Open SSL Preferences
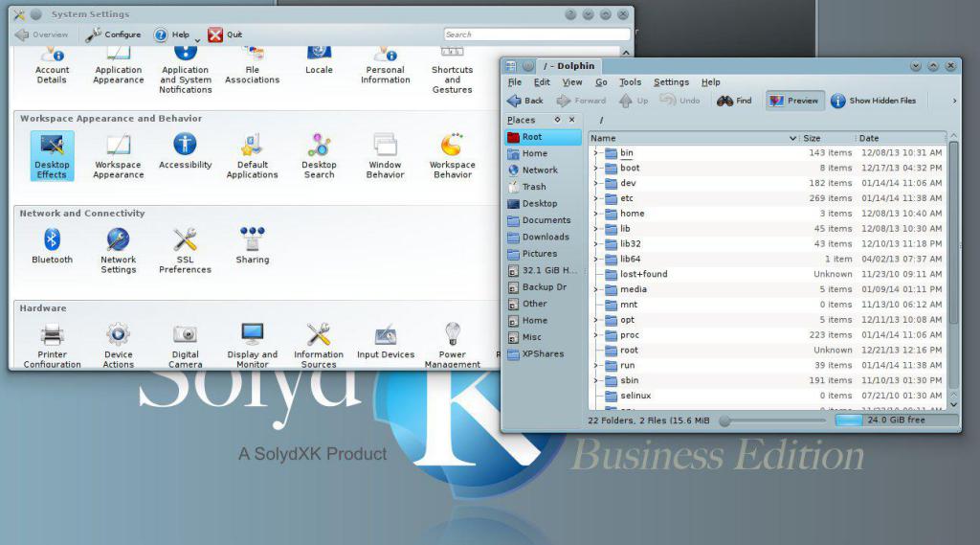 (x=185, y=250)
